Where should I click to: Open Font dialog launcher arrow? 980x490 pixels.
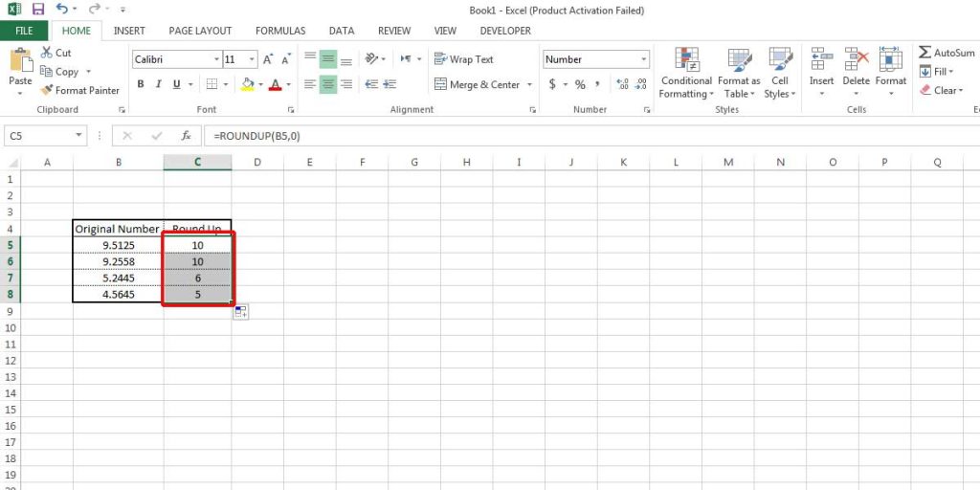[291, 110]
